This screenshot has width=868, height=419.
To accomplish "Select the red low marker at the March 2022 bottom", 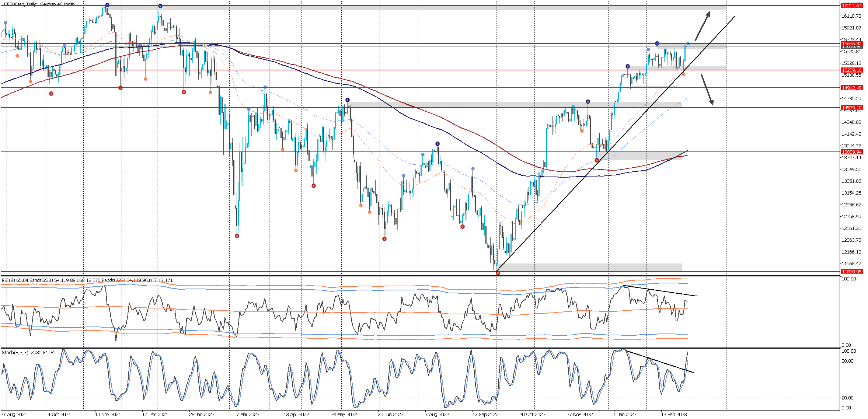I will pyautogui.click(x=237, y=236).
